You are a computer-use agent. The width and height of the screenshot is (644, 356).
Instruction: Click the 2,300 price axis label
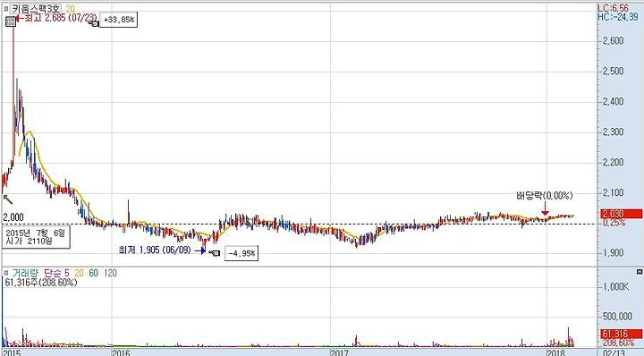(x=613, y=131)
